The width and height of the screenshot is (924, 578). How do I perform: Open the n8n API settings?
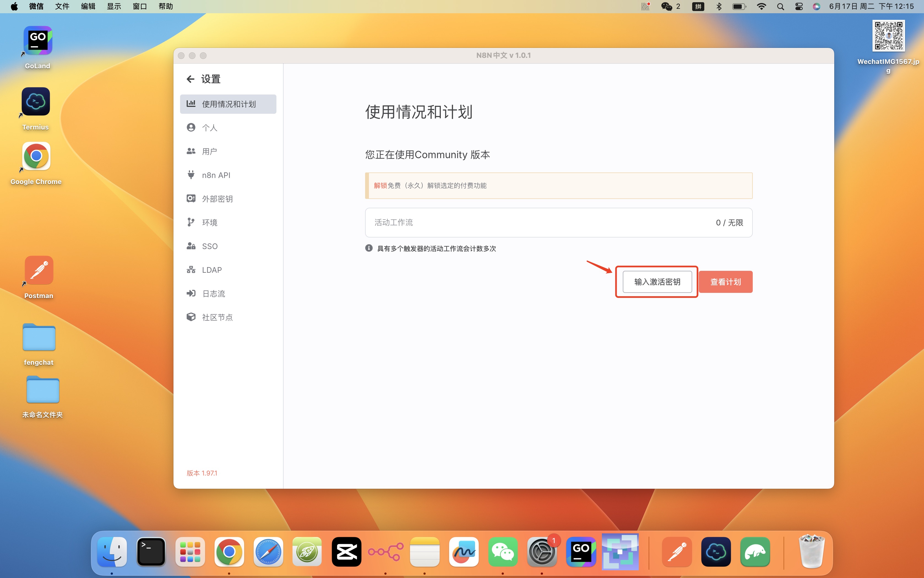pos(228,175)
